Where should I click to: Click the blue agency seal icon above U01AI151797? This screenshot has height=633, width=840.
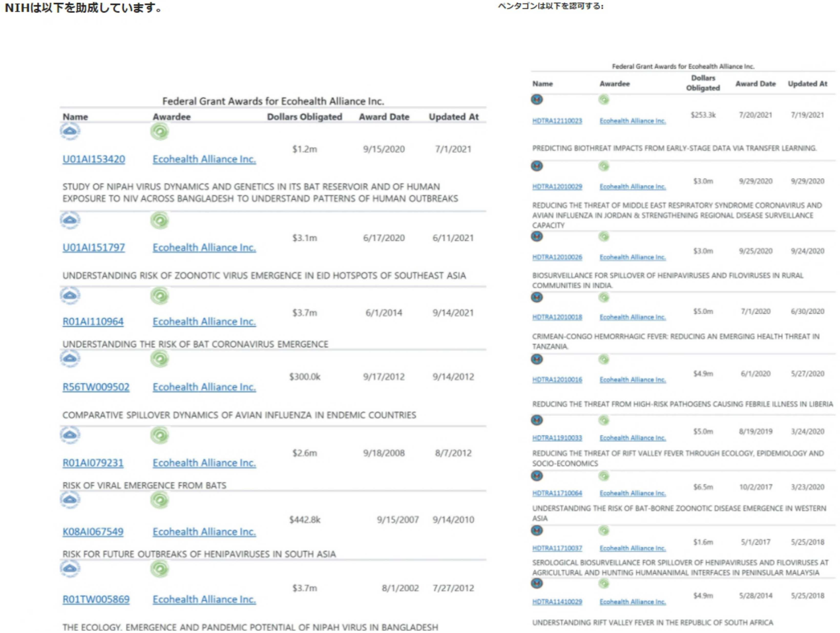pos(70,220)
